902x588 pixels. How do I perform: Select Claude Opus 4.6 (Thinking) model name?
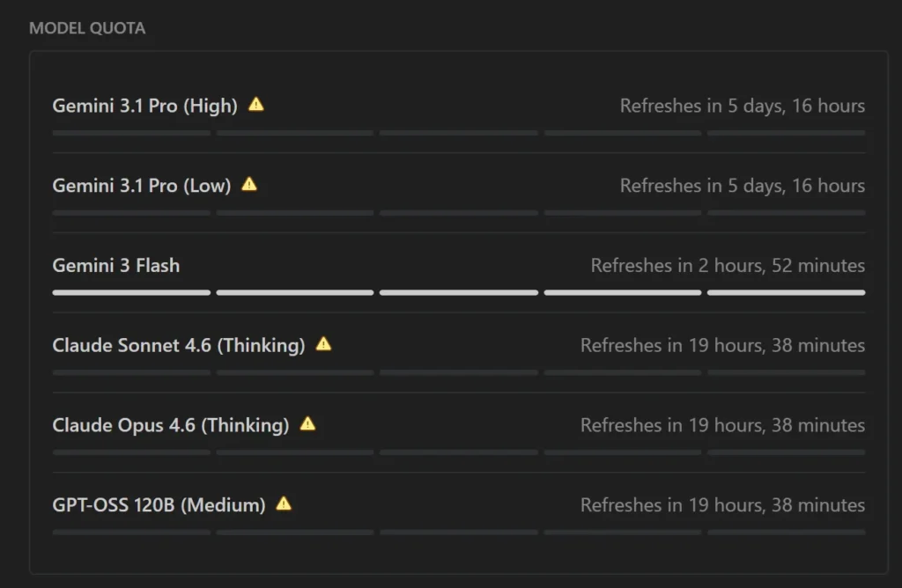pyautogui.click(x=171, y=425)
